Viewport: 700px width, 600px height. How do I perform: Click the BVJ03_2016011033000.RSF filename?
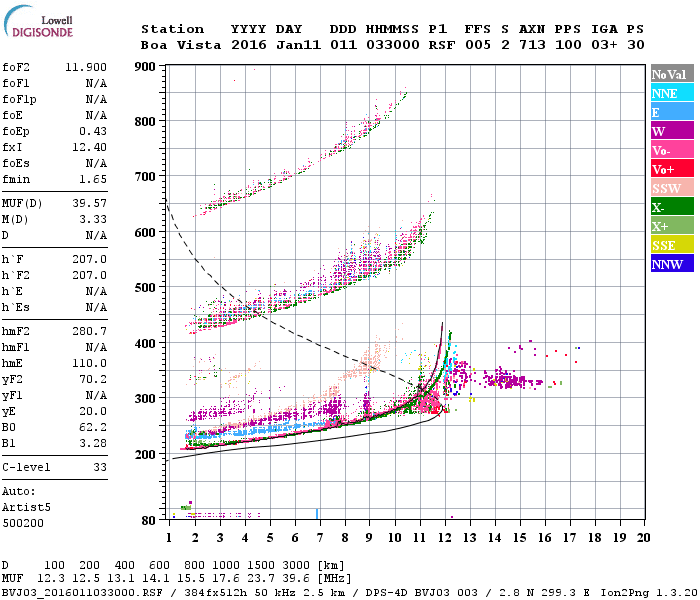pyautogui.click(x=82, y=593)
